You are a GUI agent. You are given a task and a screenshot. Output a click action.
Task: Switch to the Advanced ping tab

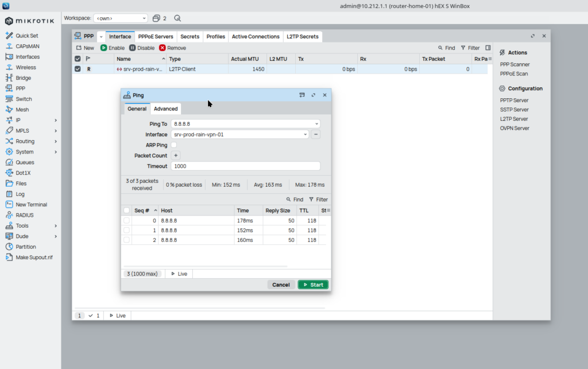165,109
